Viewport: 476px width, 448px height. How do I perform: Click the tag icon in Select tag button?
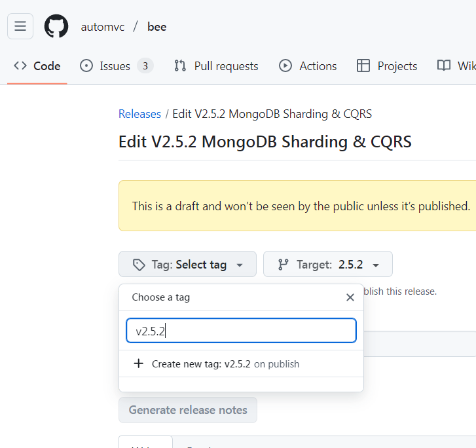point(139,265)
